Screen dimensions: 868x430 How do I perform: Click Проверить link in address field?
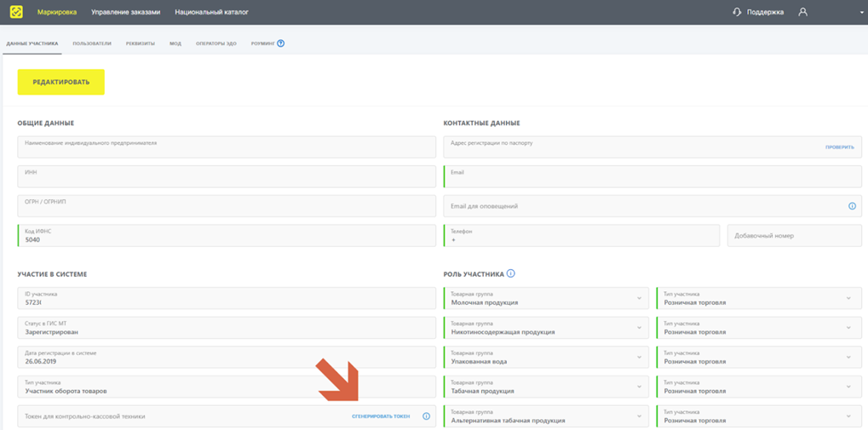pyautogui.click(x=840, y=147)
